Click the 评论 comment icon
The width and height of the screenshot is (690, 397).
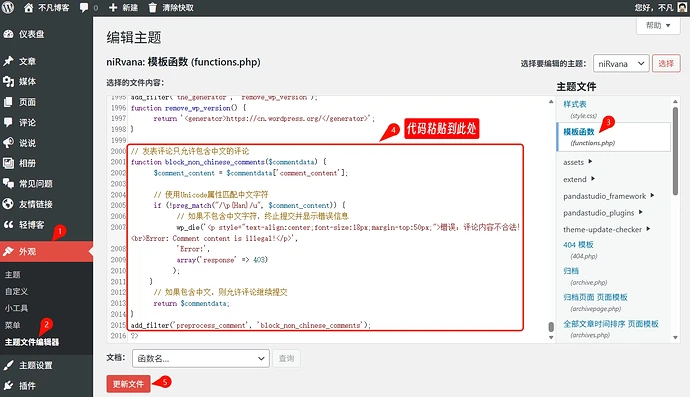click(x=8, y=122)
